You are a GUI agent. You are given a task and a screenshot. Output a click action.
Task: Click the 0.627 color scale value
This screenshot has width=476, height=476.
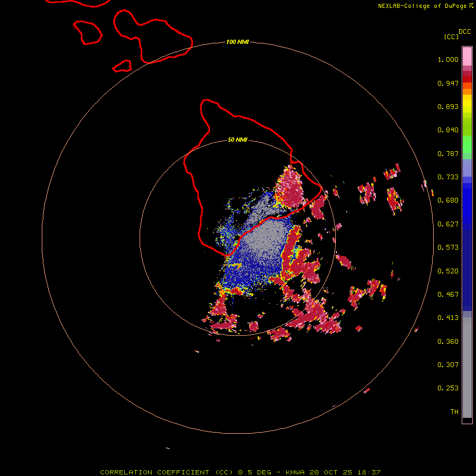tap(448, 224)
